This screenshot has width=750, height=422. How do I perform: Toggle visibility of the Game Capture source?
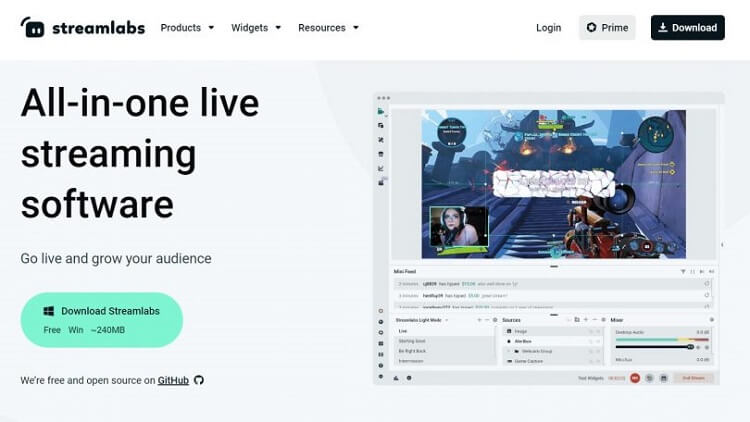pyautogui.click(x=598, y=361)
